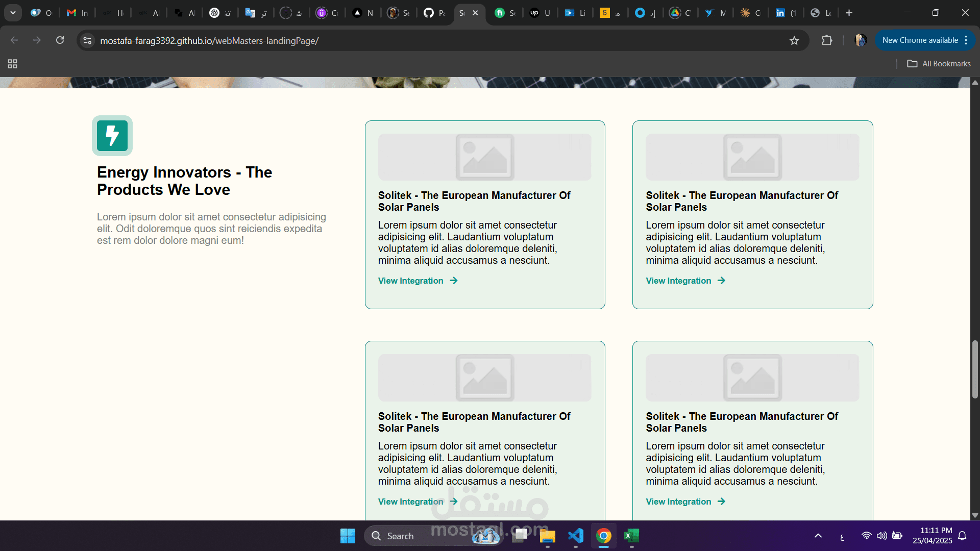Screen dimensions: 980x551
Task: Click the Energy Innovators heading
Action: click(x=184, y=181)
